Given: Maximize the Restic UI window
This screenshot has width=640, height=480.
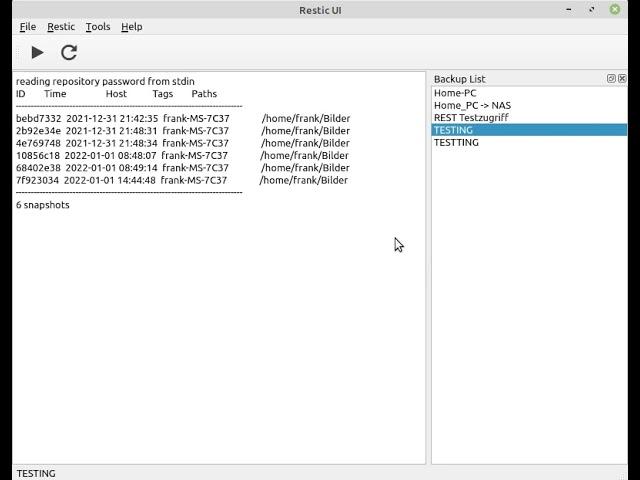Looking at the screenshot, I should point(592,9).
